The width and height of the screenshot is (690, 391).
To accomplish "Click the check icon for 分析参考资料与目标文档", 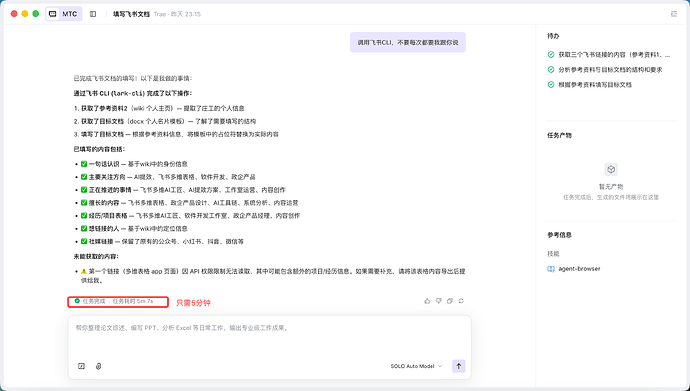I will [x=551, y=69].
